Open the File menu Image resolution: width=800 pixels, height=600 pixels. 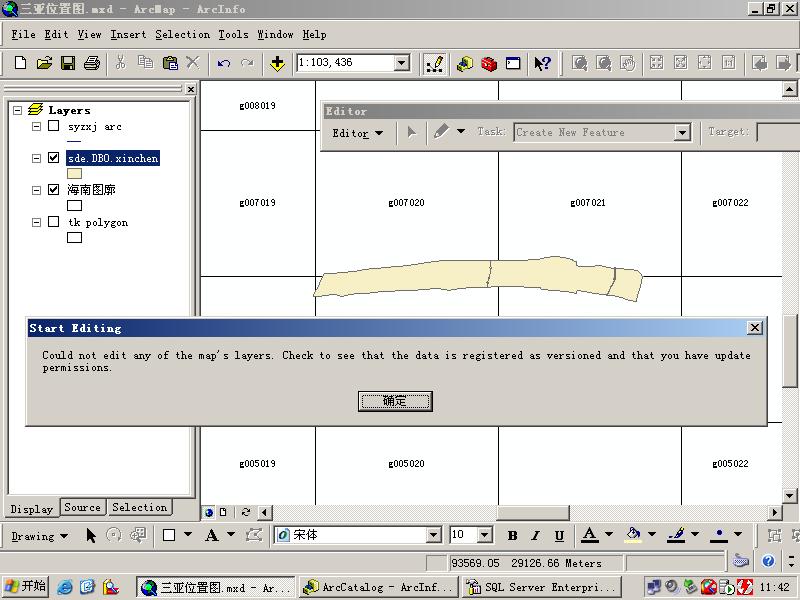pos(23,34)
